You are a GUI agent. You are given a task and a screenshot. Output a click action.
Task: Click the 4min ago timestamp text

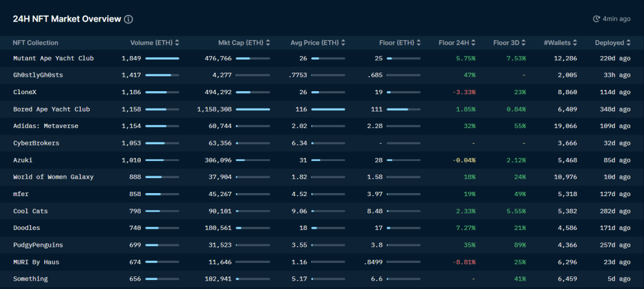click(617, 19)
